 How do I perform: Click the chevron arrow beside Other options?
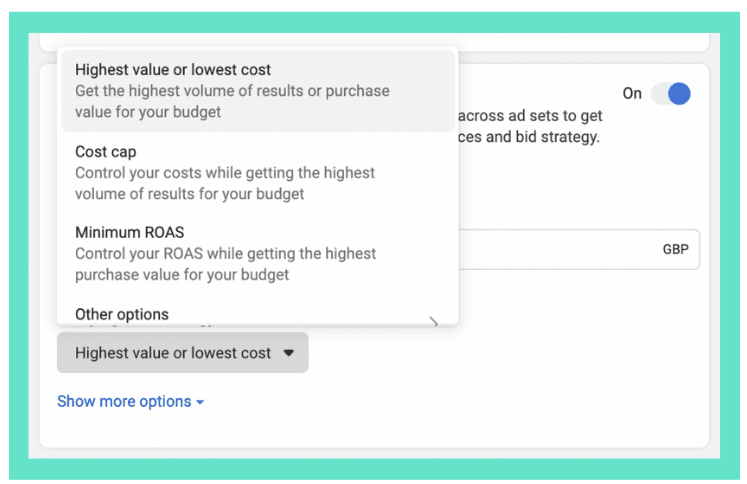click(434, 320)
